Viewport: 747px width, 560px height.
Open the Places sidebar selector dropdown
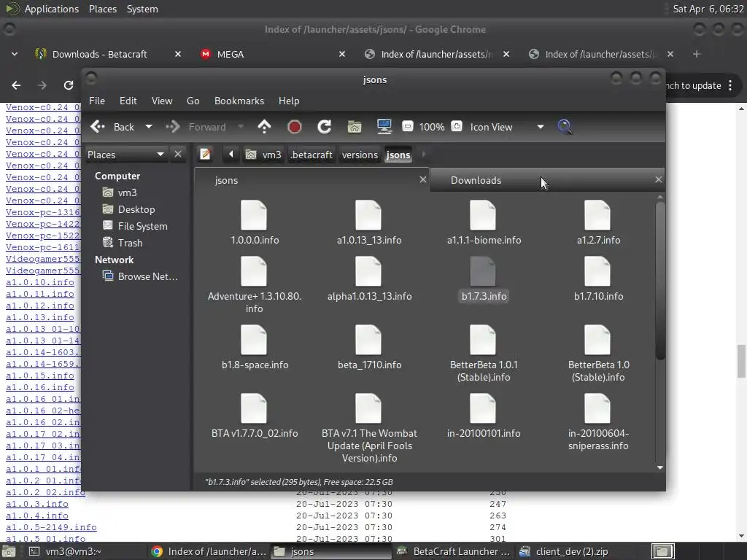(125, 155)
